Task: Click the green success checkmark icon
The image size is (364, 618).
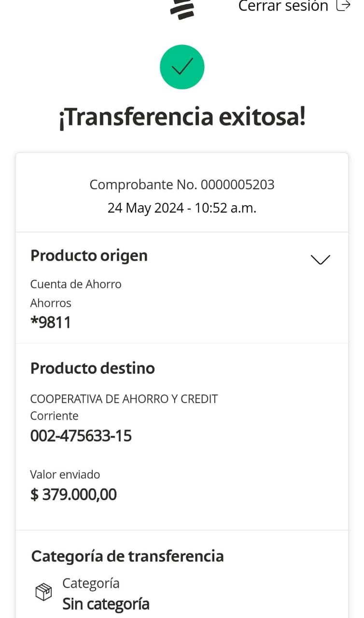Action: point(182,67)
